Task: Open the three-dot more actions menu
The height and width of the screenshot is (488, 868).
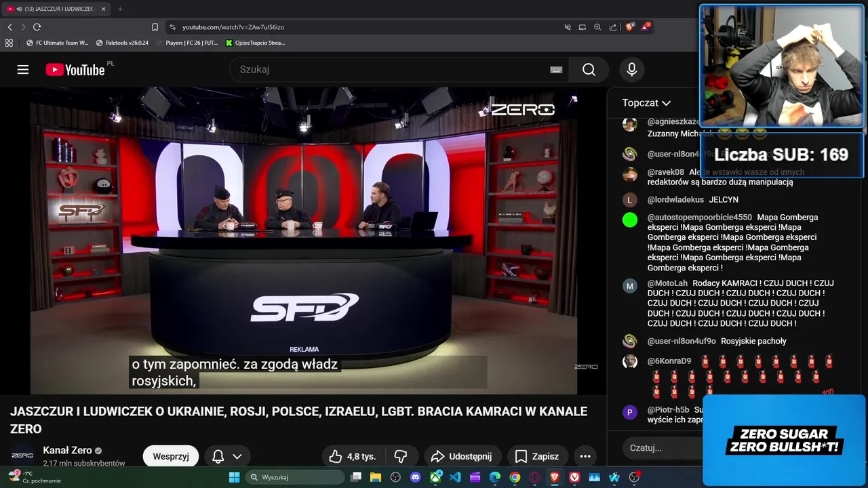Action: click(x=585, y=456)
